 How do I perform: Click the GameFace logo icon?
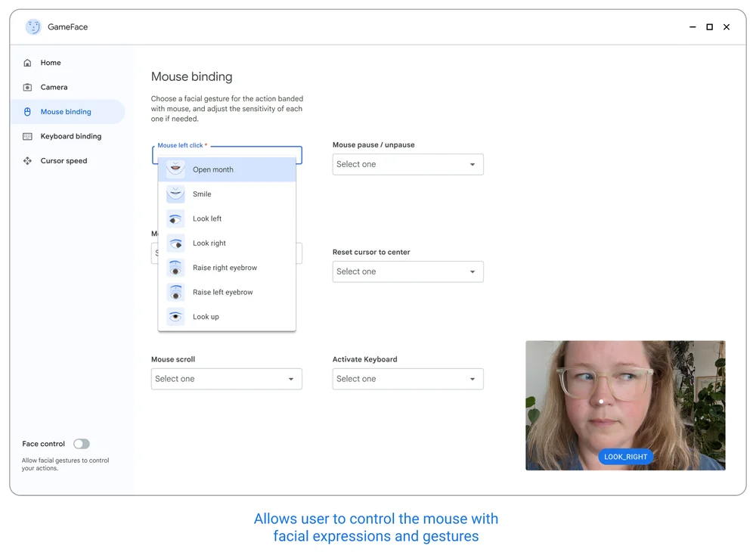tap(33, 27)
